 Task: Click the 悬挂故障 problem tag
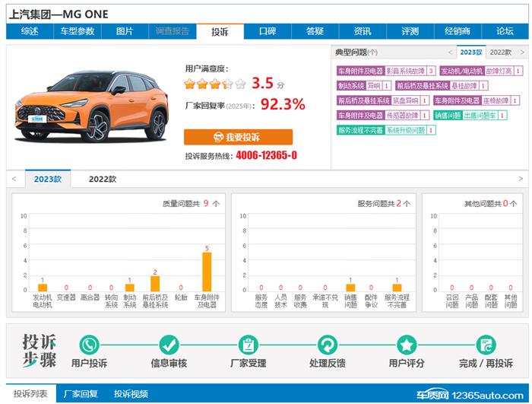[x=442, y=86]
